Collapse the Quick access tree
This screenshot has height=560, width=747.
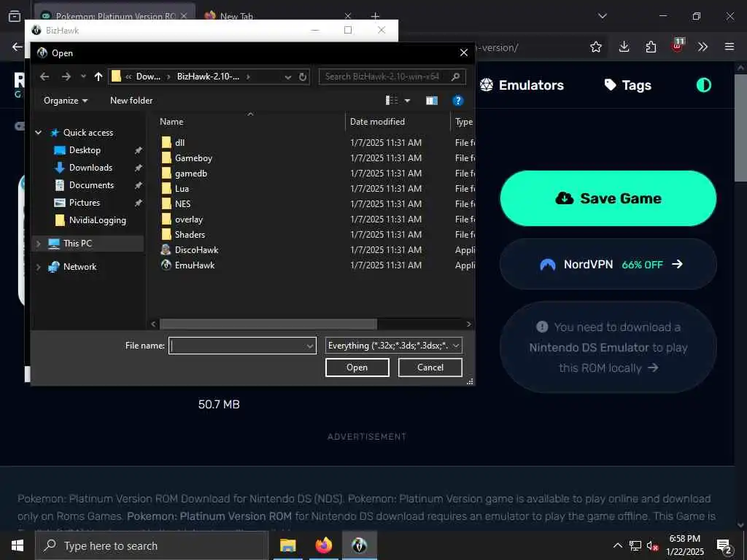pos(39,133)
